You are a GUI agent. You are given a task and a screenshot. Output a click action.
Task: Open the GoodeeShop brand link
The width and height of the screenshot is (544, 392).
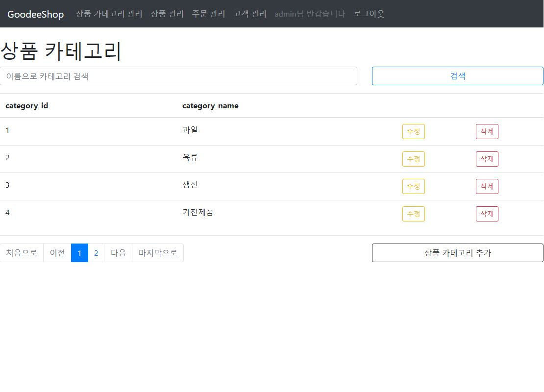(x=35, y=14)
